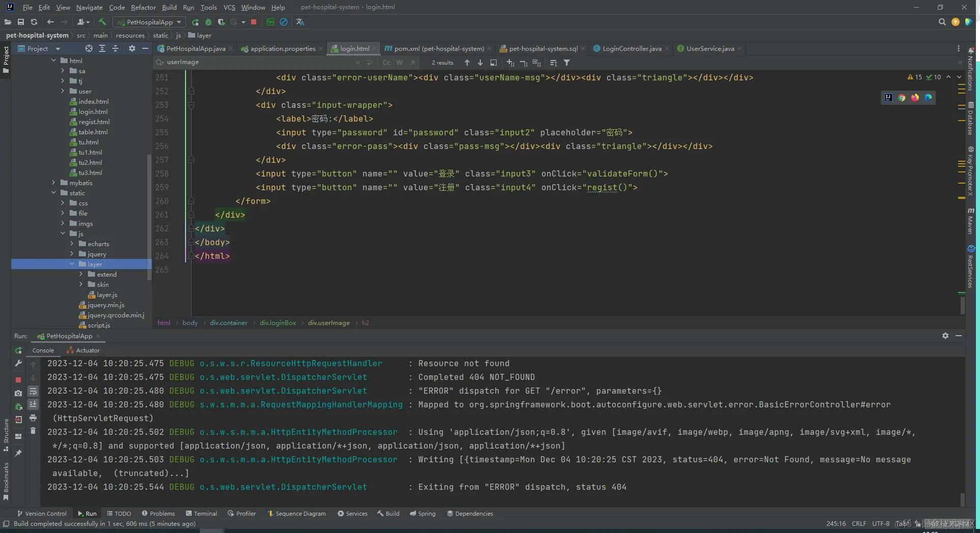Image resolution: width=980 pixels, height=533 pixels.
Task: Click the Back navigation arrow
Action: pyautogui.click(x=50, y=22)
